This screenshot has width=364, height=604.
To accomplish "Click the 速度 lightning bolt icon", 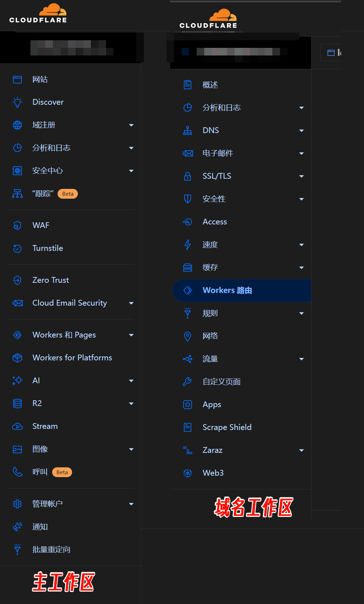I will pyautogui.click(x=188, y=245).
